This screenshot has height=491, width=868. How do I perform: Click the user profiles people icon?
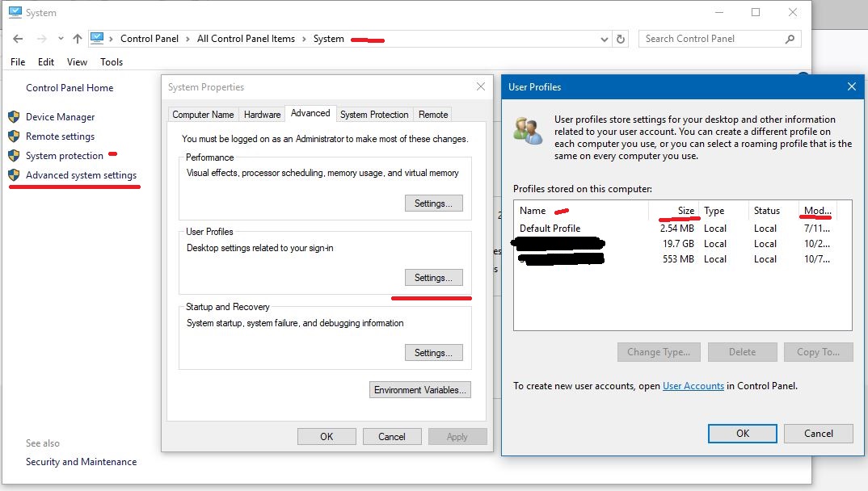pyautogui.click(x=528, y=131)
